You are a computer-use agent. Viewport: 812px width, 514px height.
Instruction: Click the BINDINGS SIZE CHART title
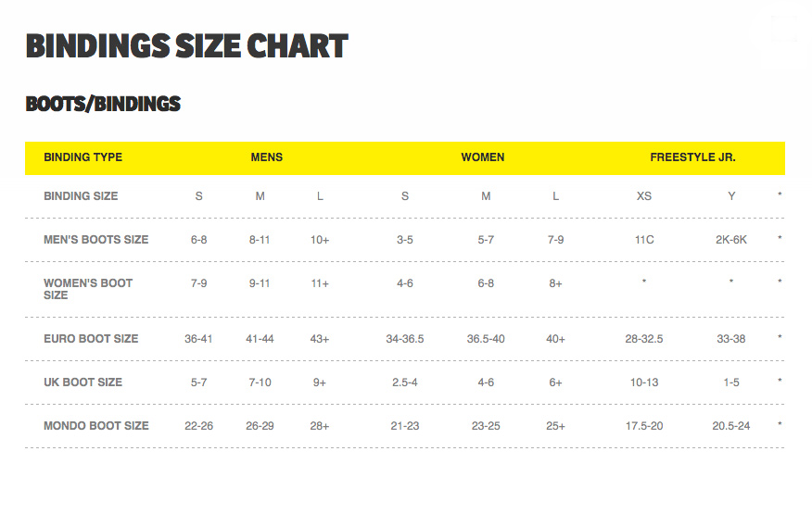(187, 46)
